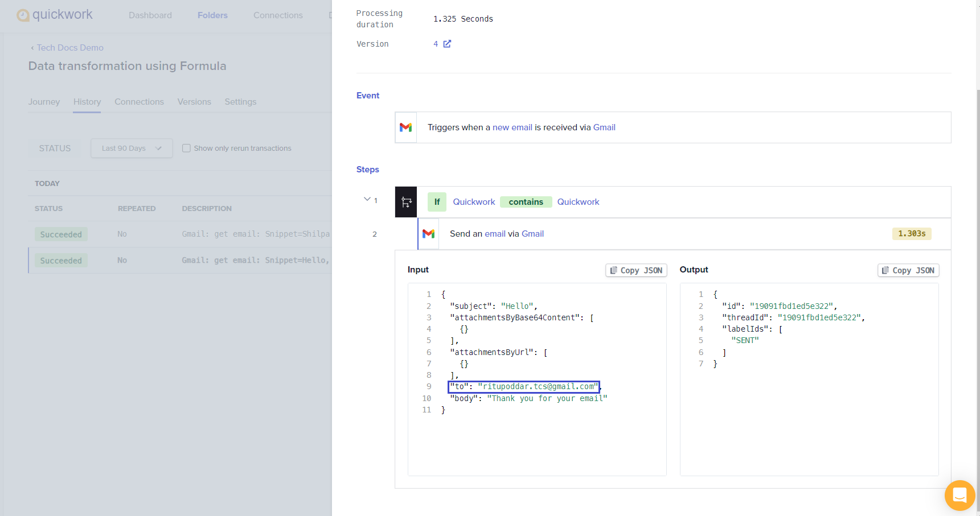Open Folders in the top navigation
The image size is (980, 516).
point(212,15)
